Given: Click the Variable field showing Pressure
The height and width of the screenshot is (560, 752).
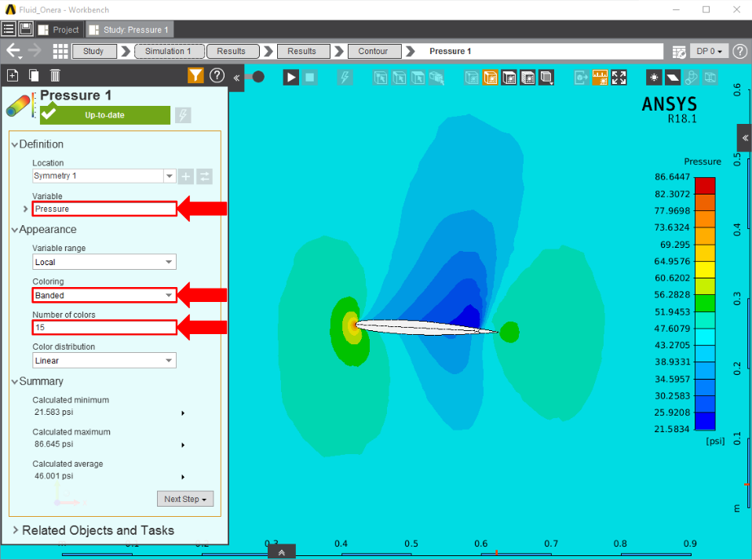Looking at the screenshot, I should [x=104, y=209].
